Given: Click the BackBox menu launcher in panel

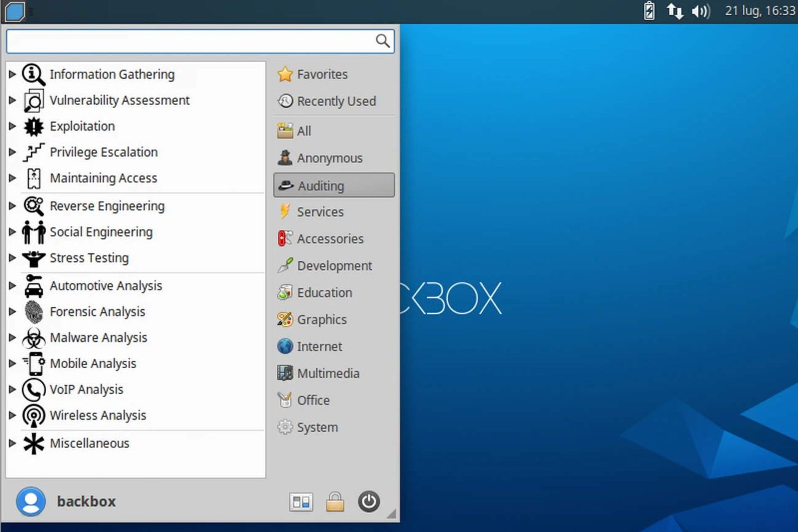Looking at the screenshot, I should 15,11.
